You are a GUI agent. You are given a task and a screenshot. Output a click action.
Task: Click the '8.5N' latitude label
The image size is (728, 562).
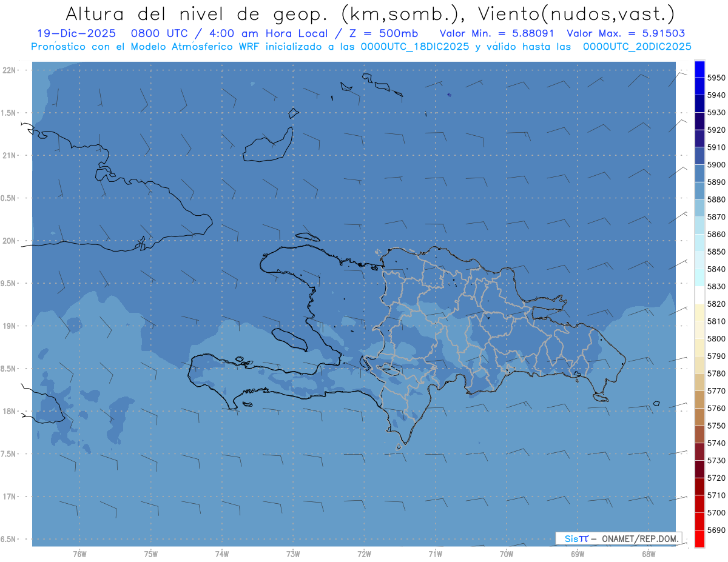coord(9,369)
